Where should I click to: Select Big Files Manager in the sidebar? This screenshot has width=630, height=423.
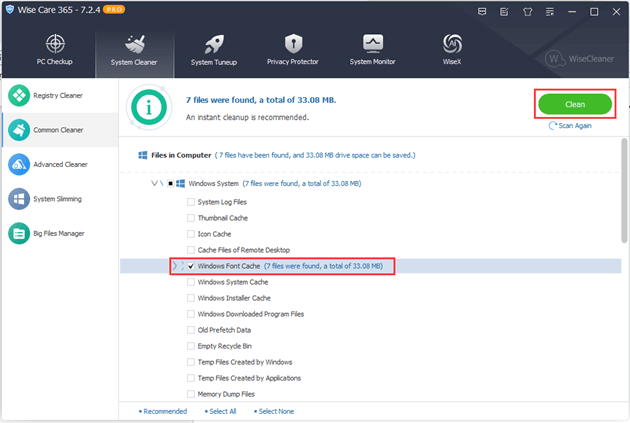tap(60, 233)
